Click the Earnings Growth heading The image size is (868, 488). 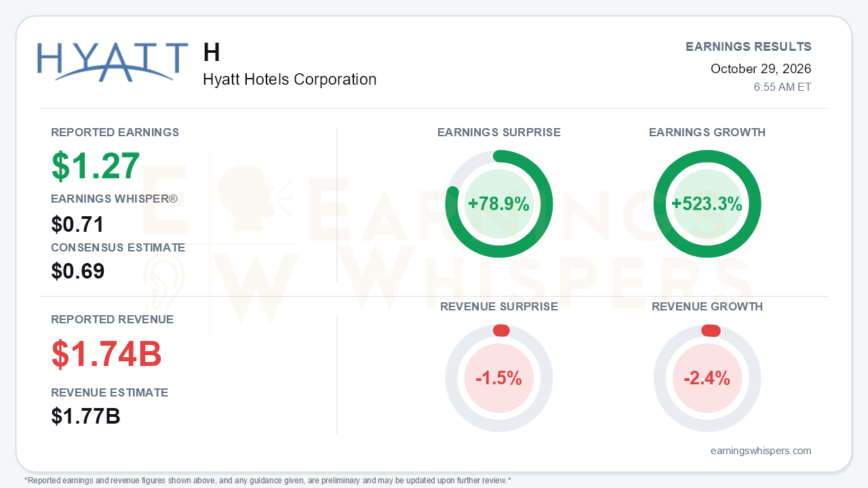(x=707, y=132)
